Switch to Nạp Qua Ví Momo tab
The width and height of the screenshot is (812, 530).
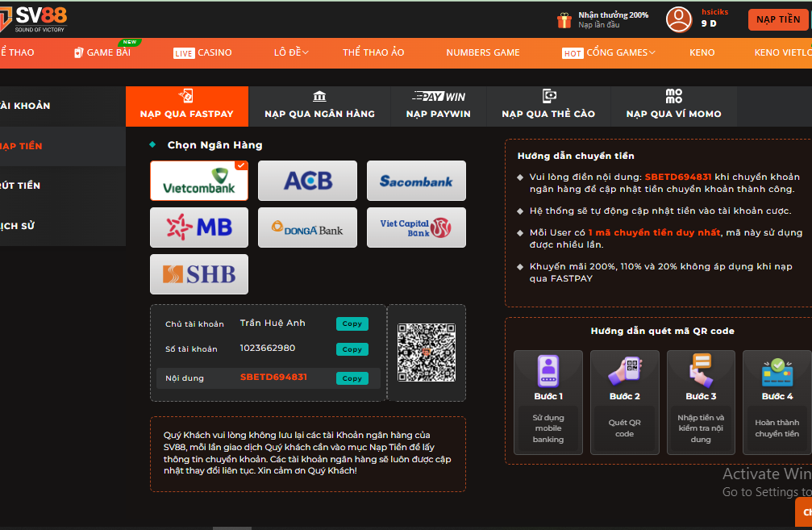(x=674, y=106)
